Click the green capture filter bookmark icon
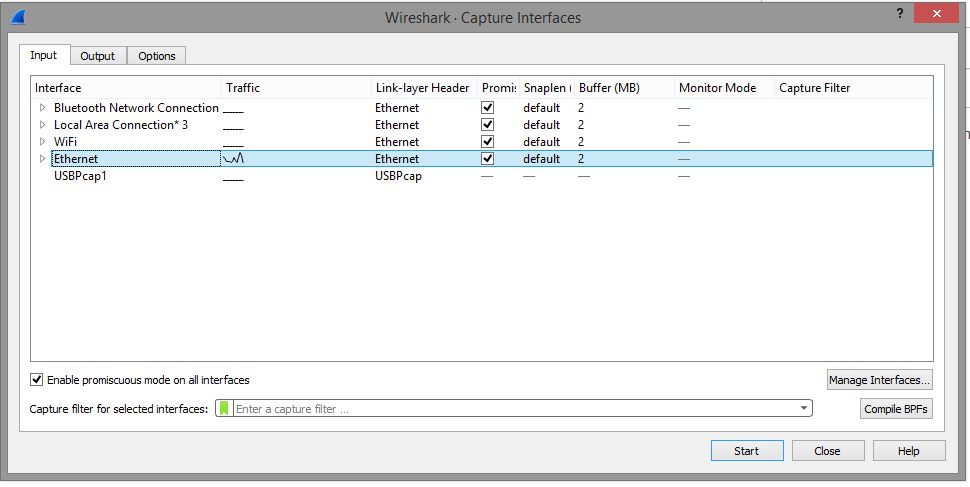This screenshot has width=970, height=487. (x=224, y=408)
